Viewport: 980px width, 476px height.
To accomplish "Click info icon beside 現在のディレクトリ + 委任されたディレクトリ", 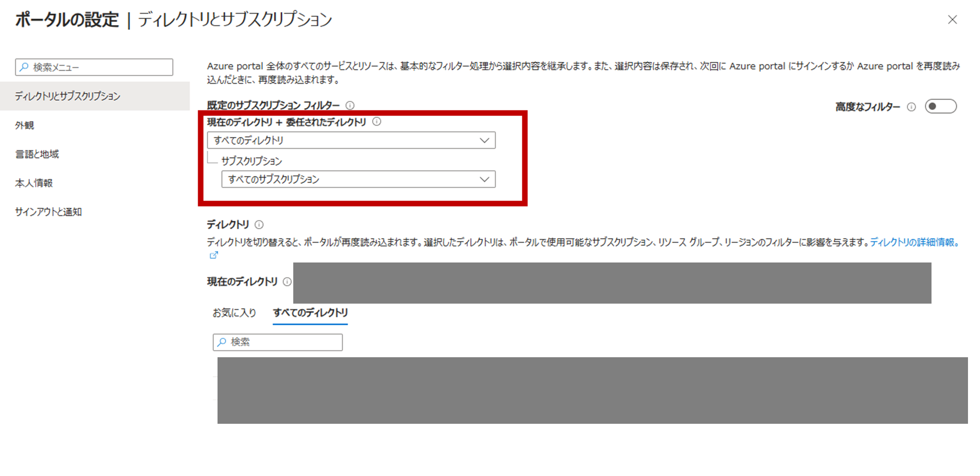I will [377, 122].
